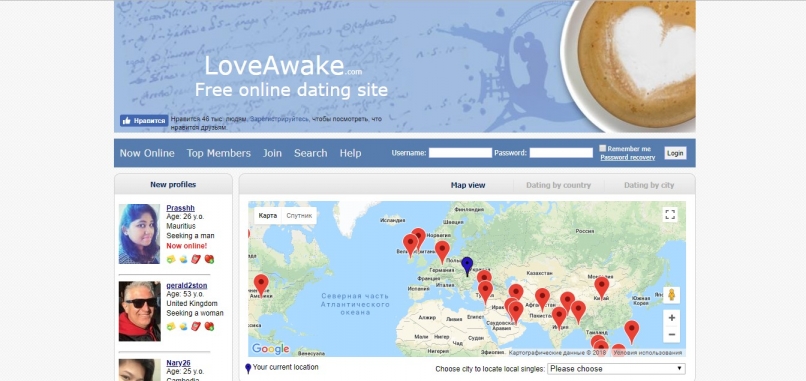This screenshot has width=806, height=381.
Task: Click the Login button
Action: [x=675, y=153]
